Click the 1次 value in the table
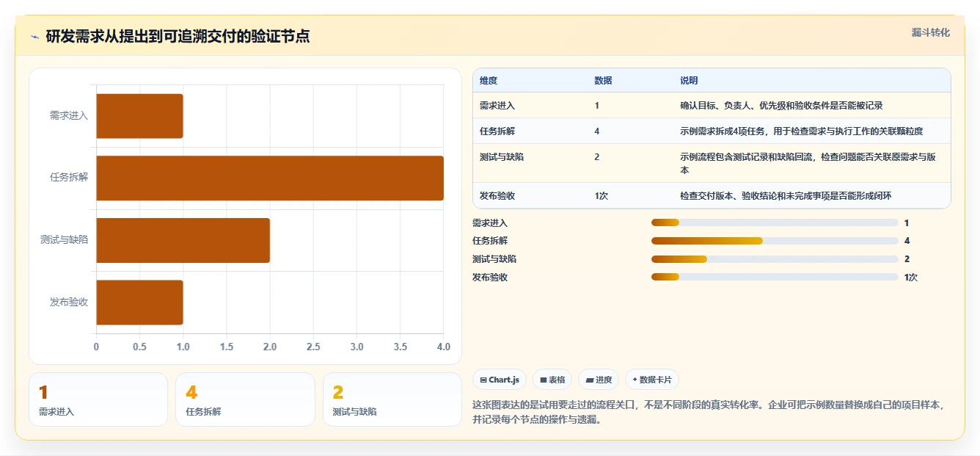980x456 pixels. click(601, 196)
